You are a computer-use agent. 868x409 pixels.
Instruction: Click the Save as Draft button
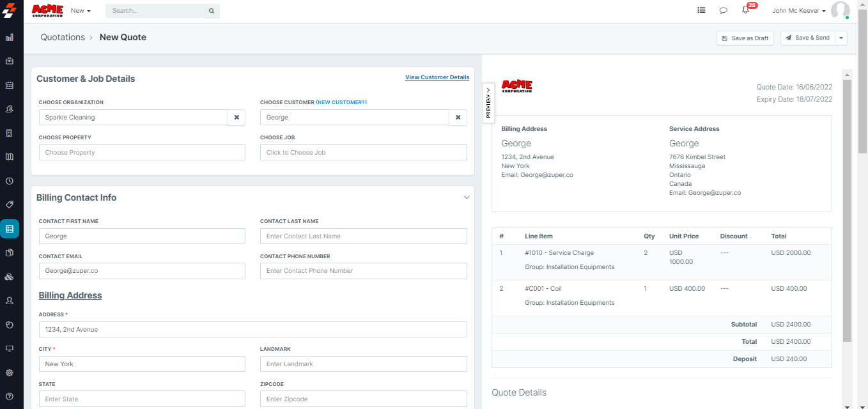(x=745, y=38)
